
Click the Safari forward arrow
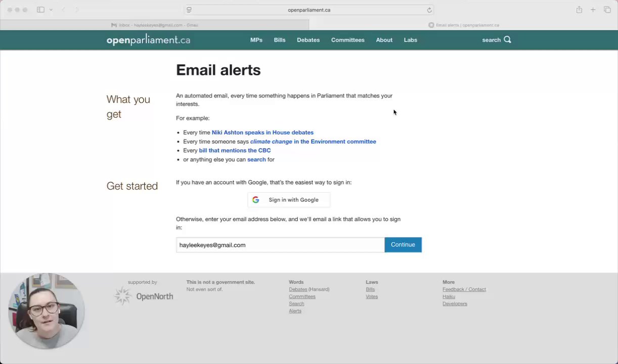pos(77,10)
